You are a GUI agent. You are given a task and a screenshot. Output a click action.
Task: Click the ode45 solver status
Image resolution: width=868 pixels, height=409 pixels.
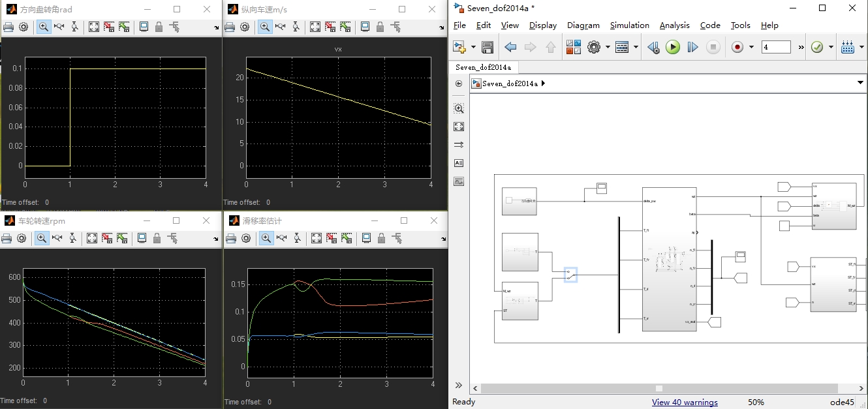coord(842,402)
